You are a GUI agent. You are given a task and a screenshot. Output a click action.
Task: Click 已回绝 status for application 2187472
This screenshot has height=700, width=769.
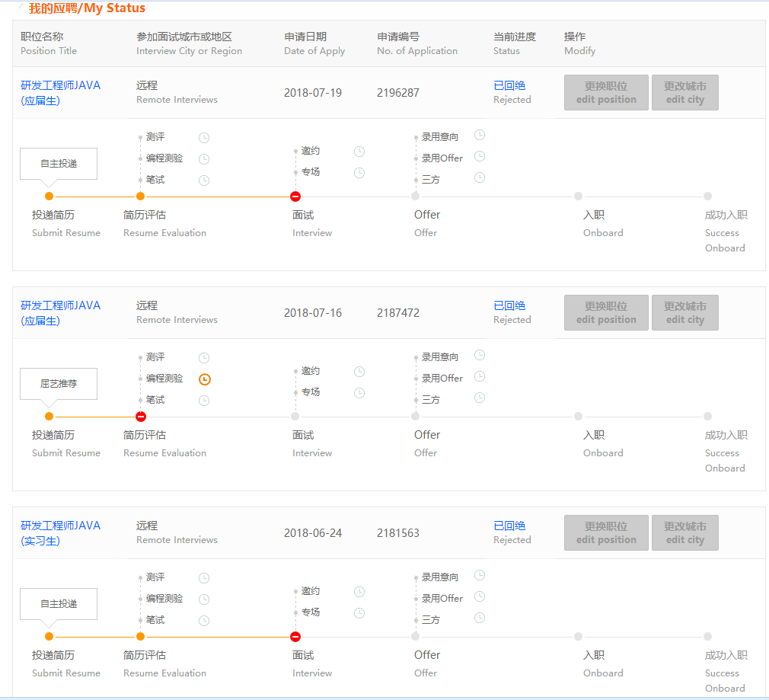[x=509, y=305]
